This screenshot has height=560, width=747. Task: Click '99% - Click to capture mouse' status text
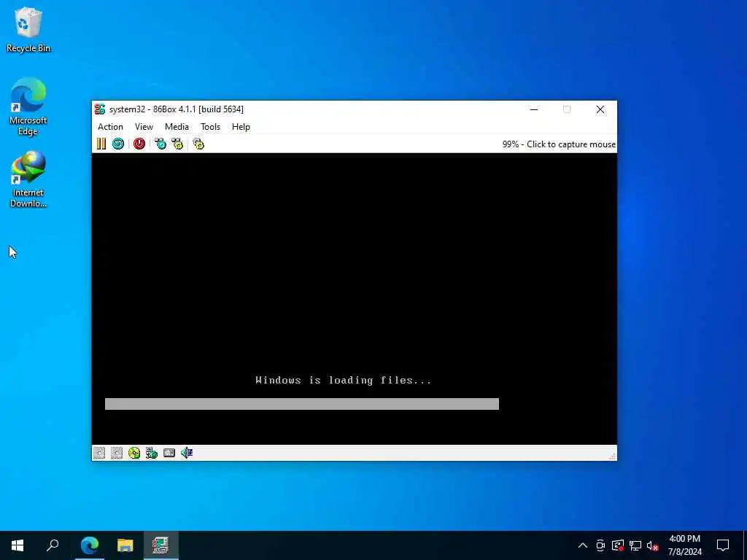(x=559, y=144)
